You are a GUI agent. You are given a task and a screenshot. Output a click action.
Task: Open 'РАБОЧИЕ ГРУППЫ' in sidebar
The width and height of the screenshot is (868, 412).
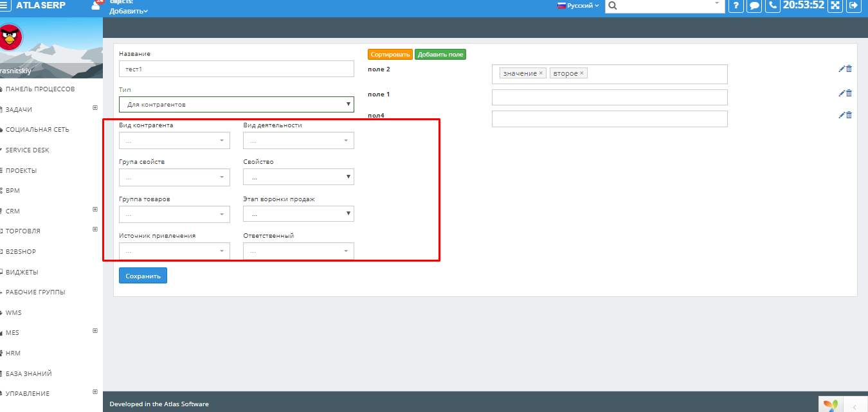pos(35,292)
